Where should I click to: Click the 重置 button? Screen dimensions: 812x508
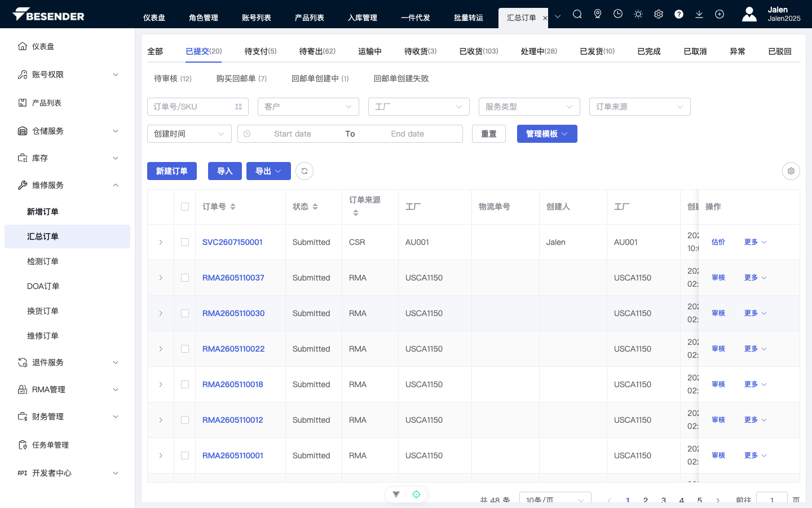(x=489, y=134)
